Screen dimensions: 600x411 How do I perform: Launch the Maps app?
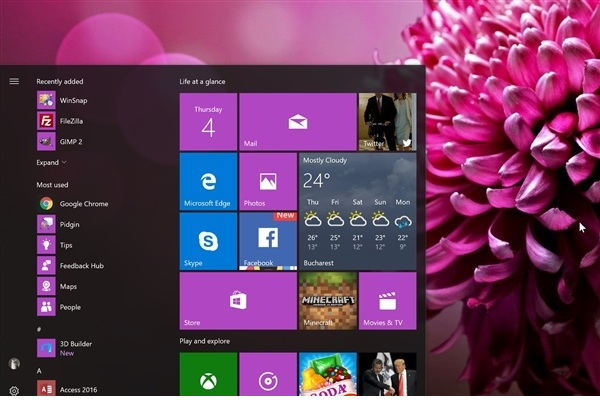point(57,286)
